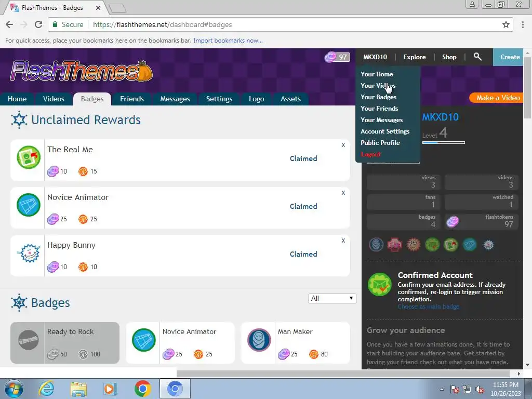The image size is (532, 399).
Task: Open the Windows Start menu
Action: [x=14, y=389]
